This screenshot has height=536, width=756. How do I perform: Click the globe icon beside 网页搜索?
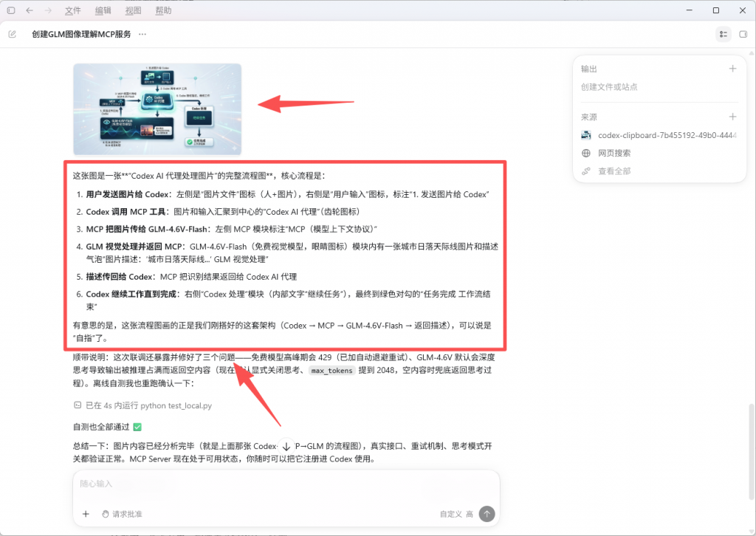[585, 154]
